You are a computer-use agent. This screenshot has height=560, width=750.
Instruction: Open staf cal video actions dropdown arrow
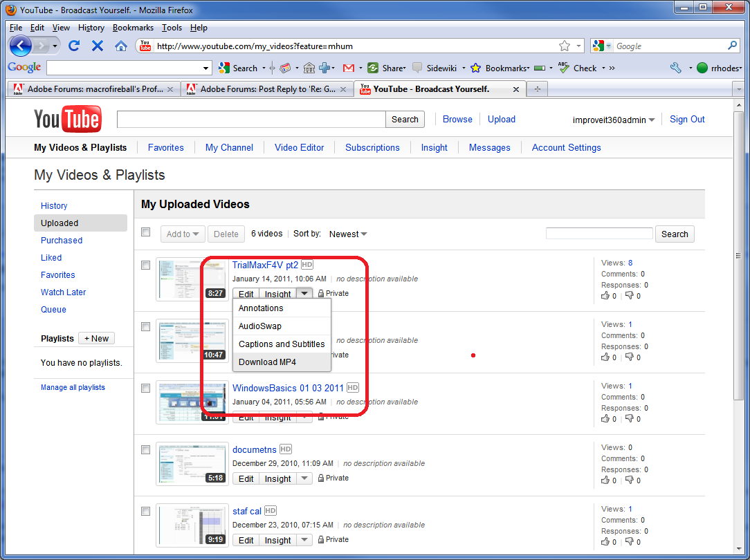pyautogui.click(x=304, y=540)
